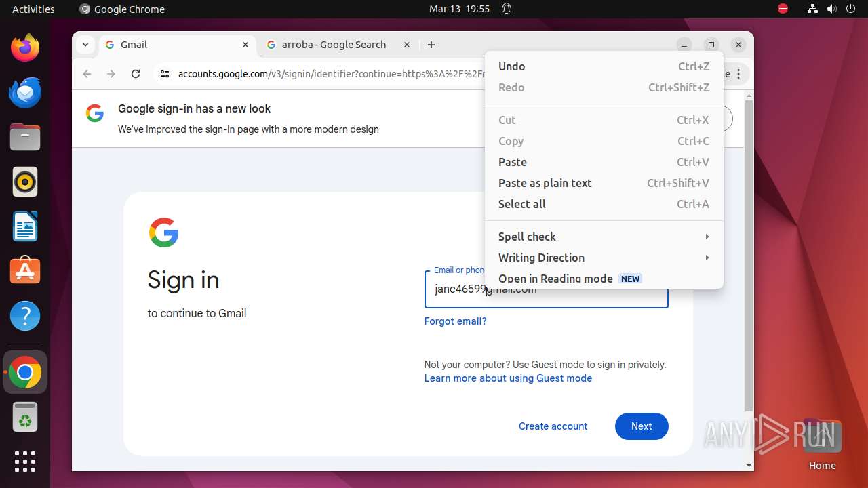Screen dimensions: 868x488
Task: Select Paste as plain text
Action: (604, 183)
